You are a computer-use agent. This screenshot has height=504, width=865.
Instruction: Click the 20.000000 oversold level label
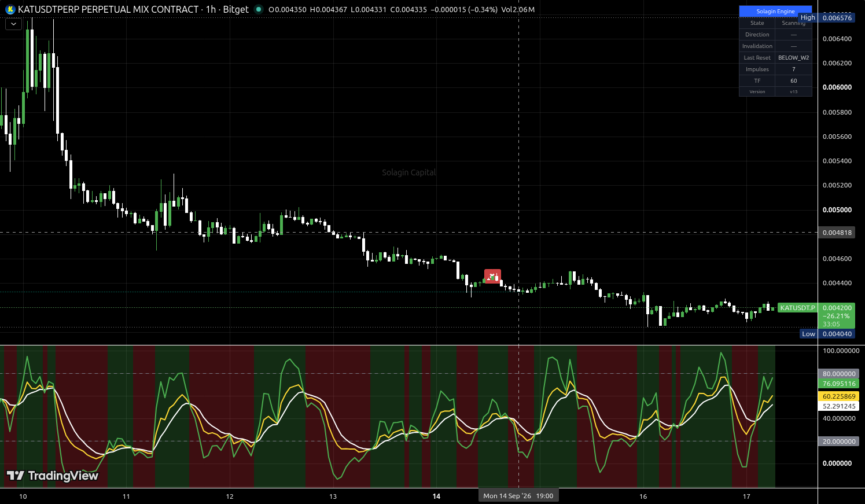pyautogui.click(x=838, y=442)
